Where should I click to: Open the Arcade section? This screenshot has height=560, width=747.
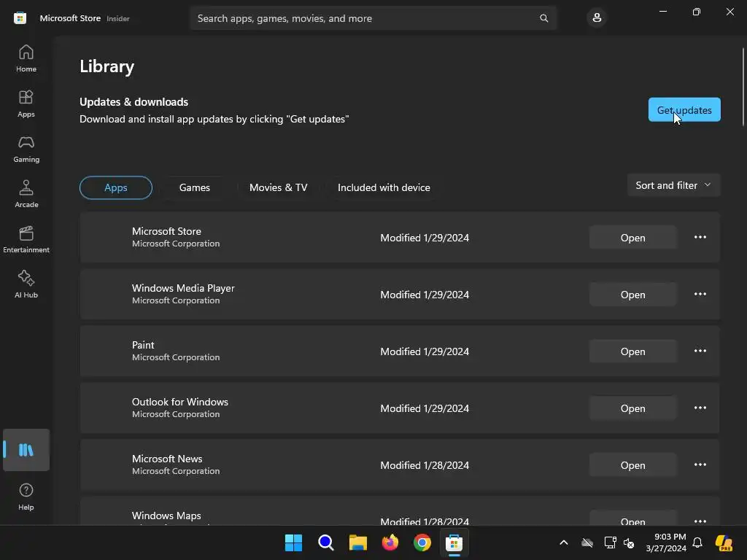pyautogui.click(x=26, y=194)
